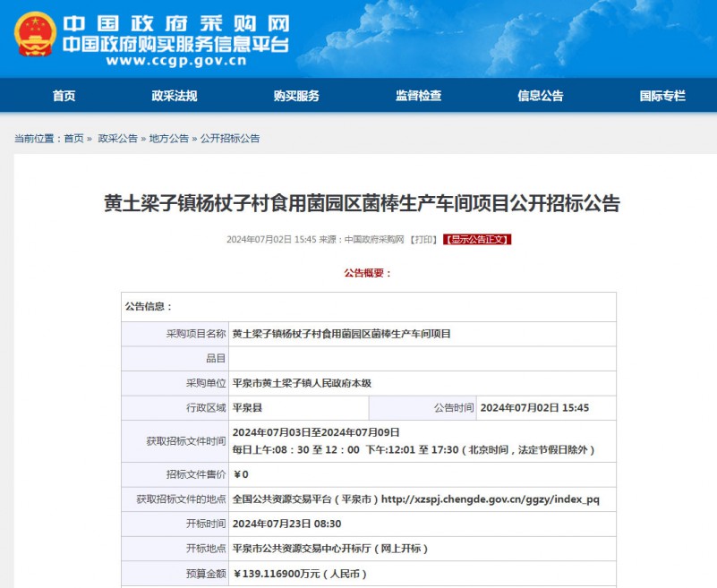The image size is (717, 588).
Task: Click the 公告概要 red heading
Action: click(368, 273)
